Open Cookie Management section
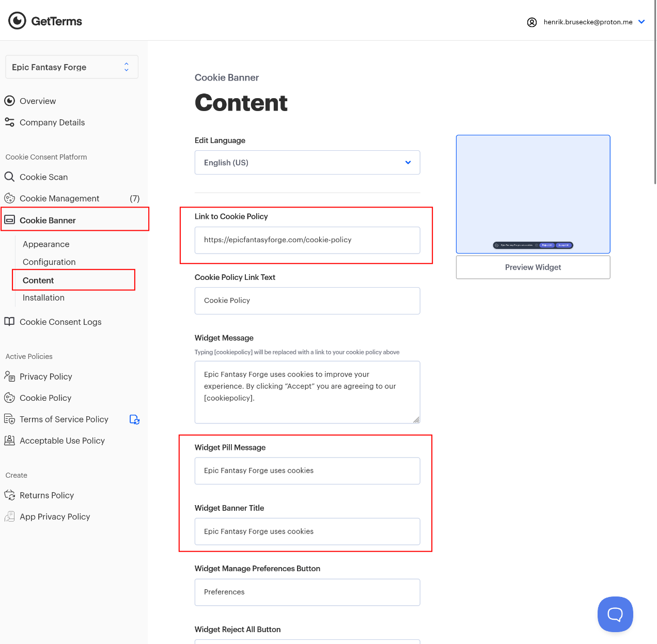 click(x=59, y=198)
